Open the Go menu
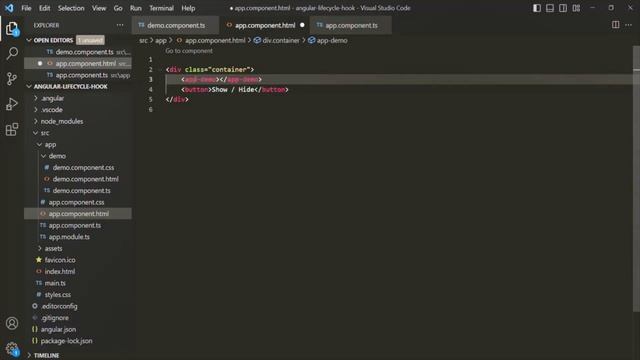 pos(118,8)
